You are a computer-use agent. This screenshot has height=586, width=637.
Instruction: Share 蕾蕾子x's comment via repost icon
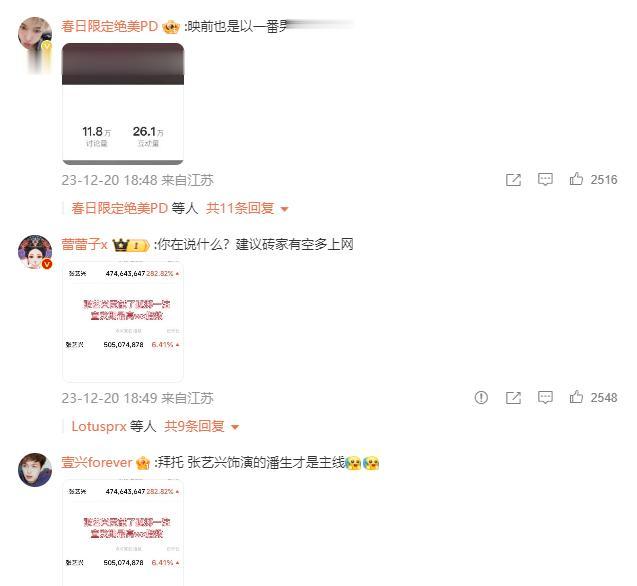[x=513, y=398]
